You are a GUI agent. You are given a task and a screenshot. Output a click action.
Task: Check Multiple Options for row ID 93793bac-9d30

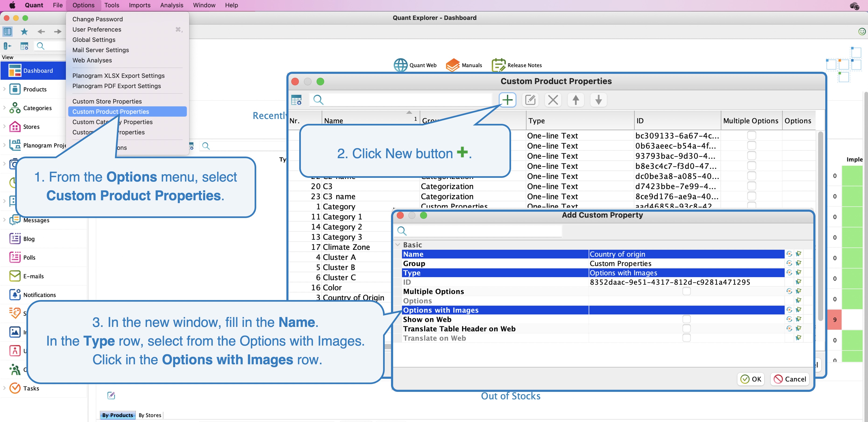[x=751, y=156]
